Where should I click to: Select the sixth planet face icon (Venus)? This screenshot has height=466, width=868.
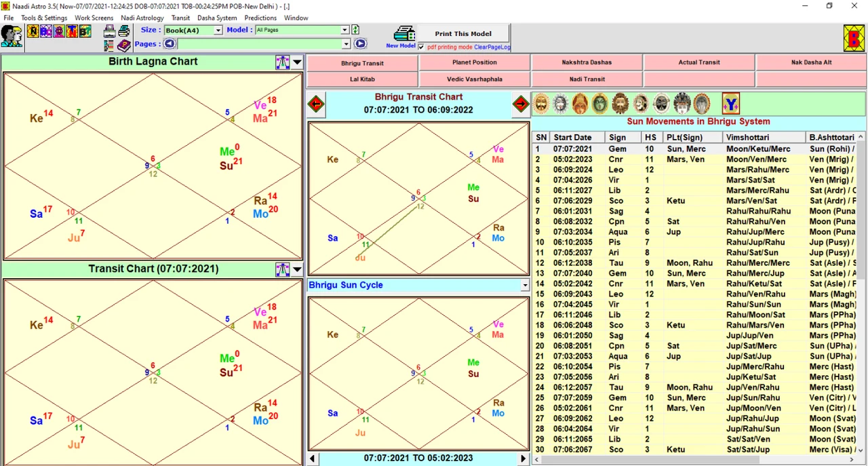coord(641,103)
